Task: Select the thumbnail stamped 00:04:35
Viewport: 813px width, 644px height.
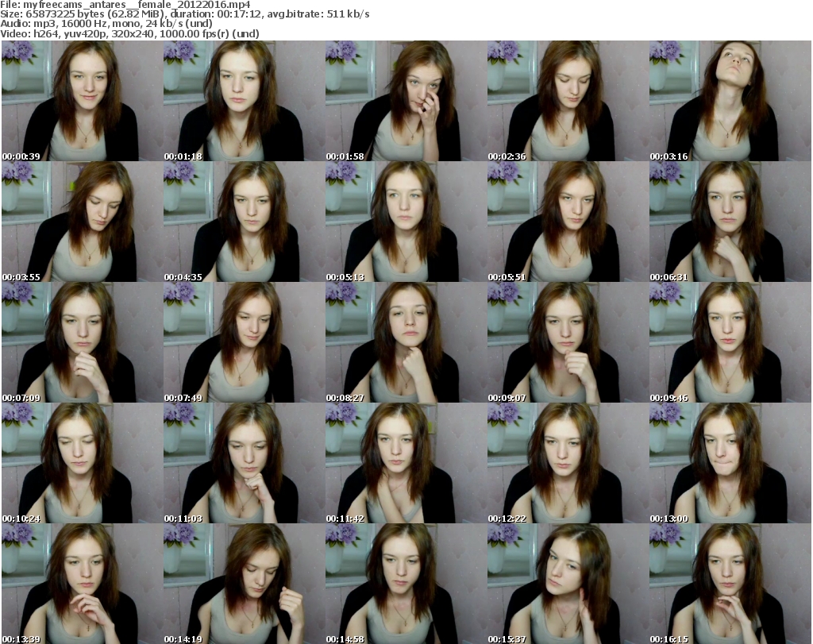Action: click(x=244, y=222)
